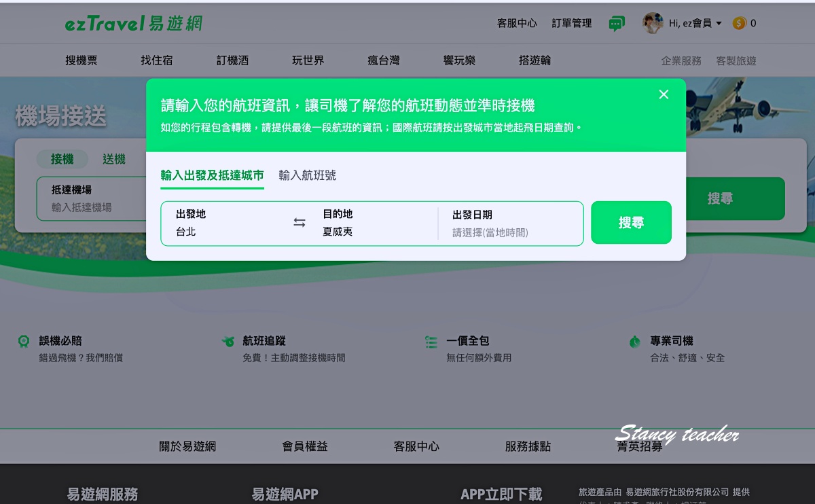
Task: Expand the Hi, ez會員 dropdown
Action: point(695,23)
